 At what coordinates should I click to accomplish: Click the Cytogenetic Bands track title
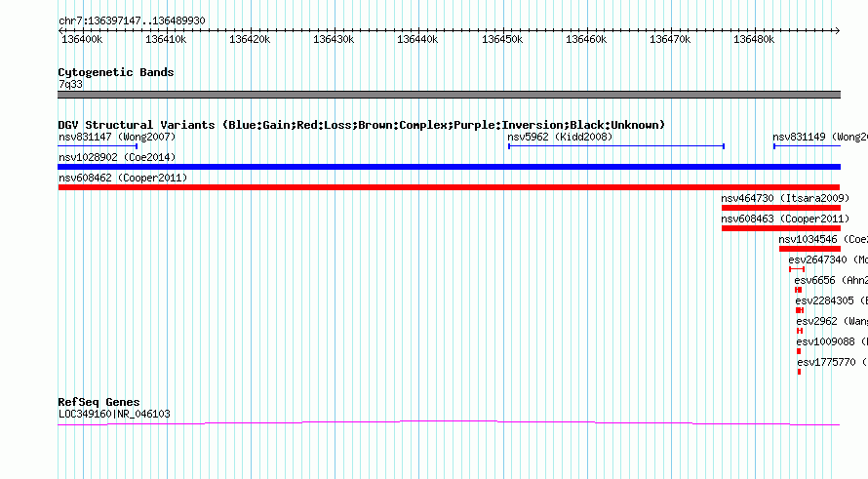pyautogui.click(x=116, y=72)
